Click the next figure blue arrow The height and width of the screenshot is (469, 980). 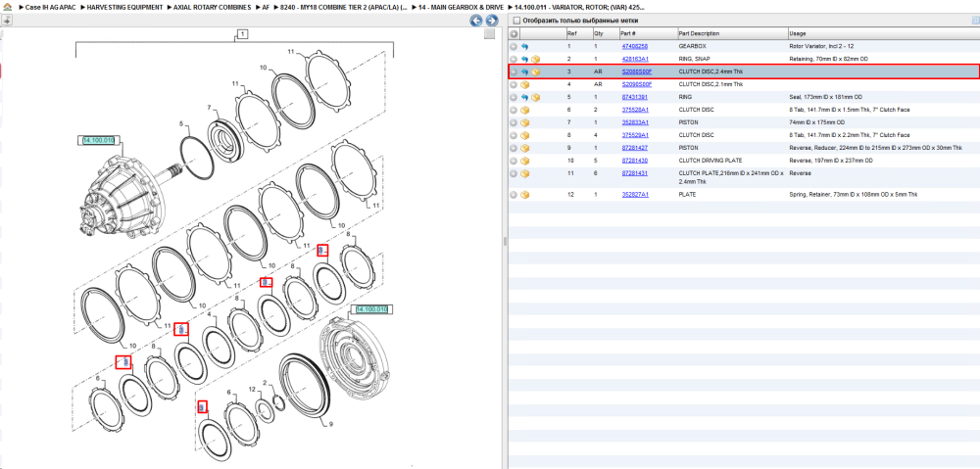click(492, 21)
